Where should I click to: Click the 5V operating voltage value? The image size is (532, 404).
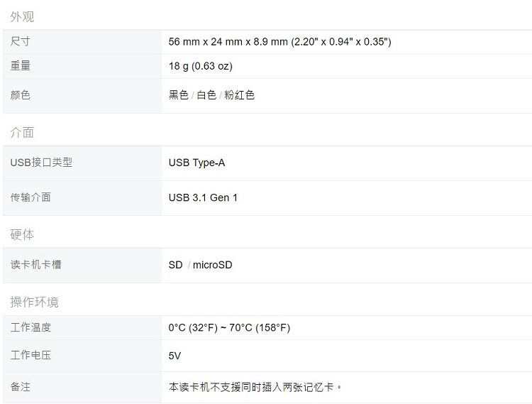click(x=174, y=356)
